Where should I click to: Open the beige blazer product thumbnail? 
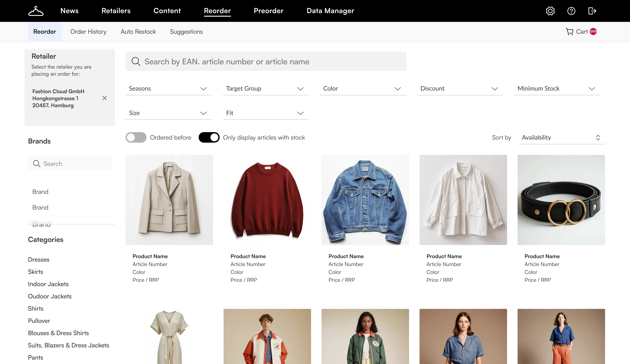(x=169, y=200)
